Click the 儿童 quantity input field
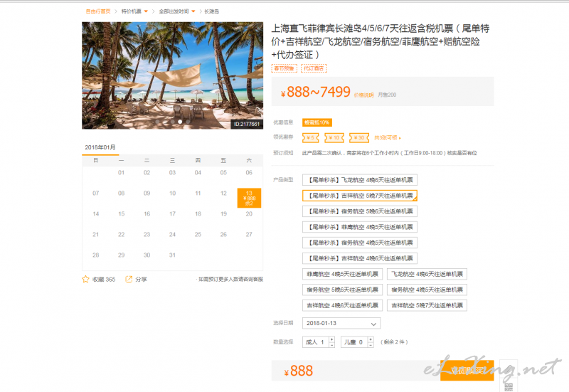This screenshot has width=569, height=392. coord(354,342)
